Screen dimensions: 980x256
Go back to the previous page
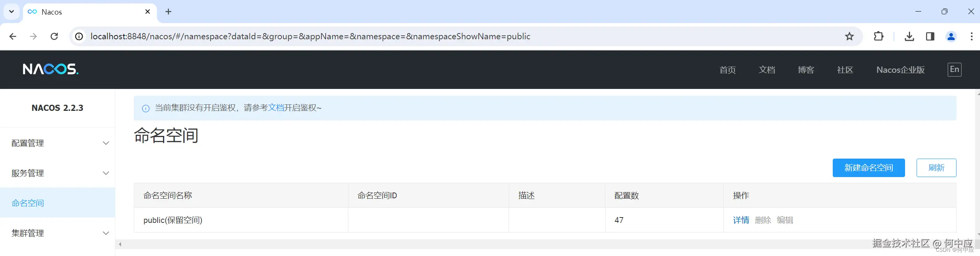[x=13, y=36]
